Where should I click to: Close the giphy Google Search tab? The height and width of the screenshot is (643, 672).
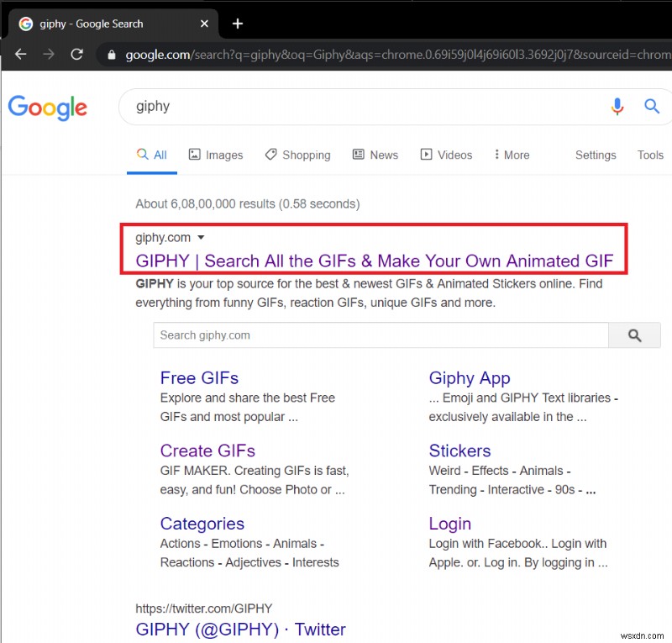point(204,24)
